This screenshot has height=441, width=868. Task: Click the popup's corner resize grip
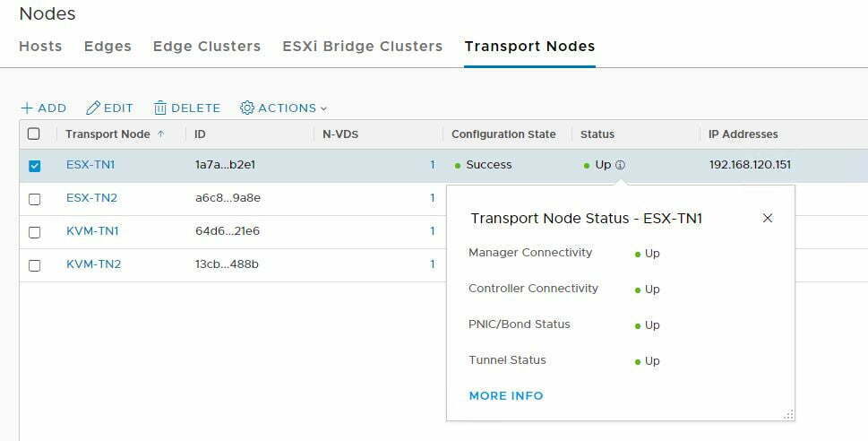[x=789, y=414]
